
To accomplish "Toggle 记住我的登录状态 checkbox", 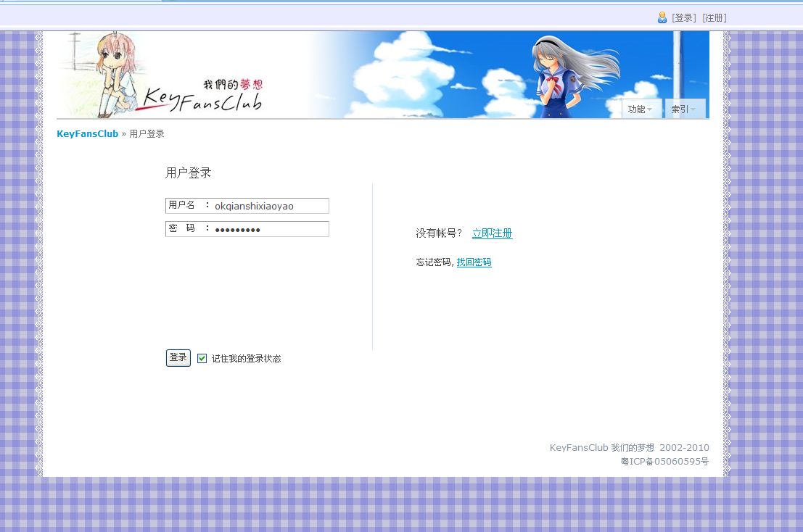I will pos(202,359).
